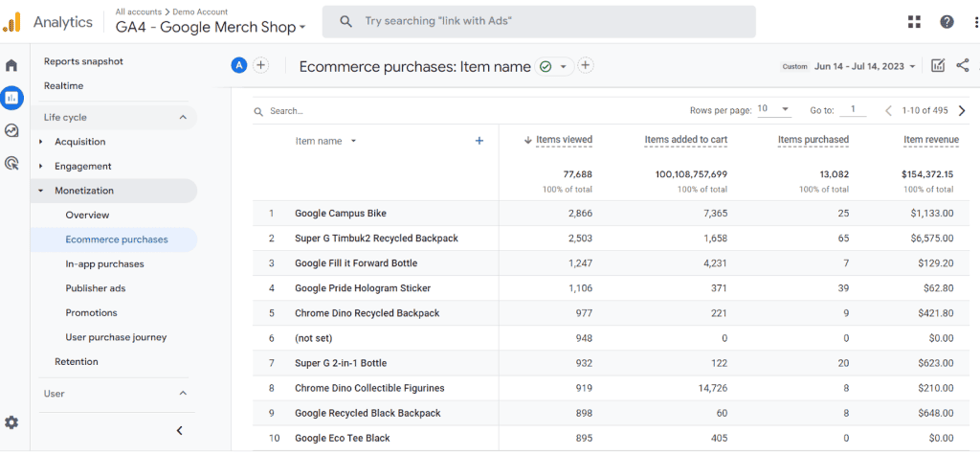Screen dimensions: 980x455
Task: Click the segment A avatar badge
Action: tap(238, 65)
